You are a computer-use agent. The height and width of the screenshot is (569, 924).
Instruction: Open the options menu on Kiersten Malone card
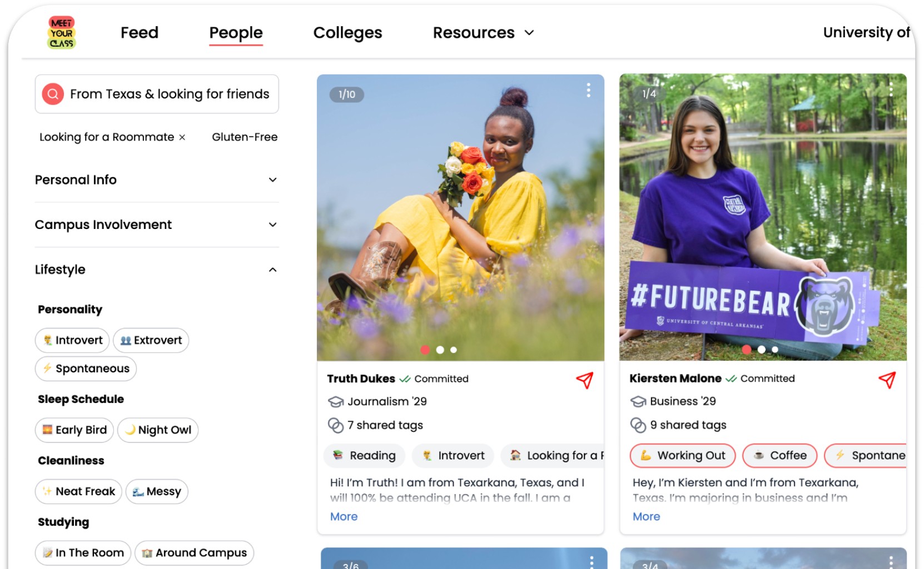click(891, 89)
